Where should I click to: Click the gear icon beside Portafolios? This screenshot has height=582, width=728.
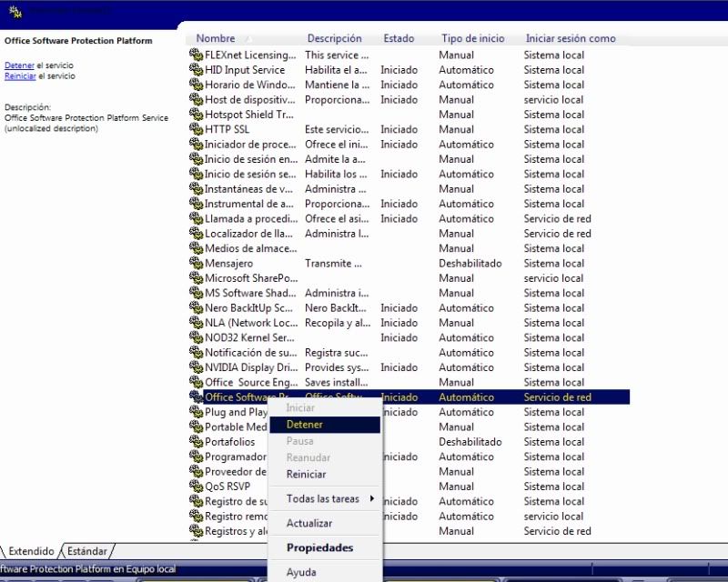pyautogui.click(x=196, y=441)
